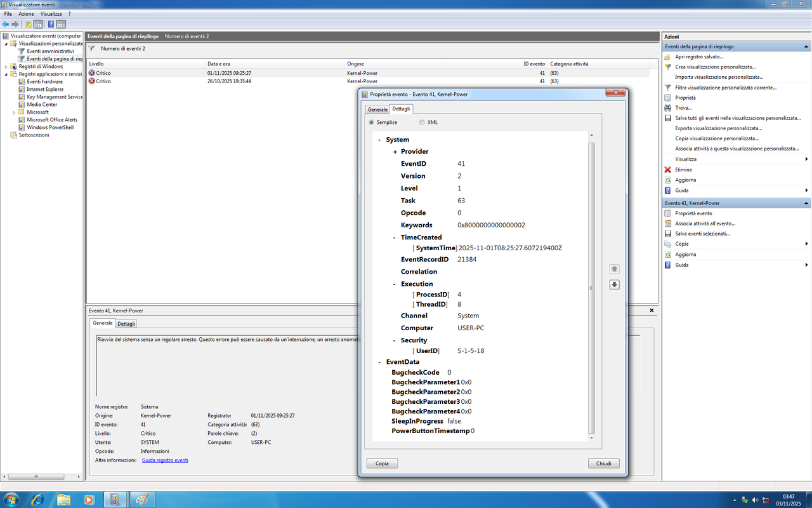Image resolution: width=812 pixels, height=508 pixels.
Task: Click the 'Crea visualizzazione personalizzata...' funnel icon
Action: point(667,67)
